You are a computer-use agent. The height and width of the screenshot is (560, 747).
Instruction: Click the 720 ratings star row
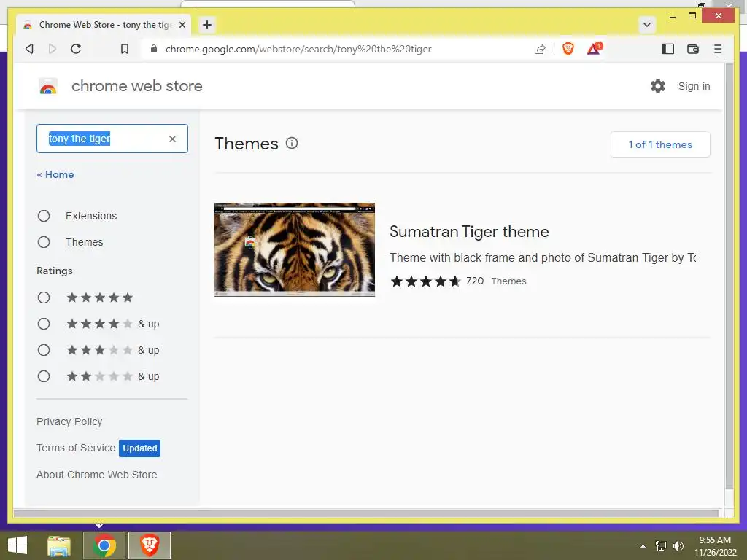[426, 281]
